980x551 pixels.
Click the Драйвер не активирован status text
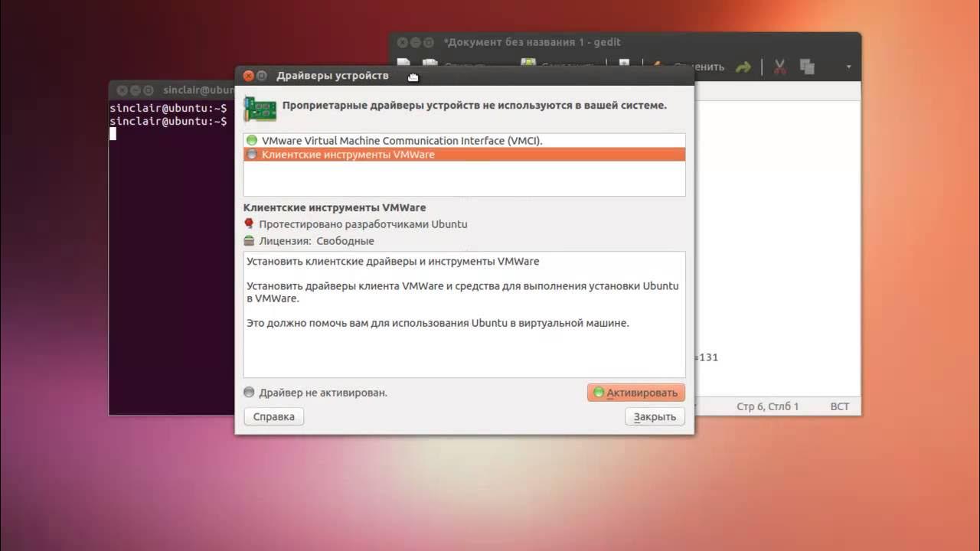[x=323, y=393]
